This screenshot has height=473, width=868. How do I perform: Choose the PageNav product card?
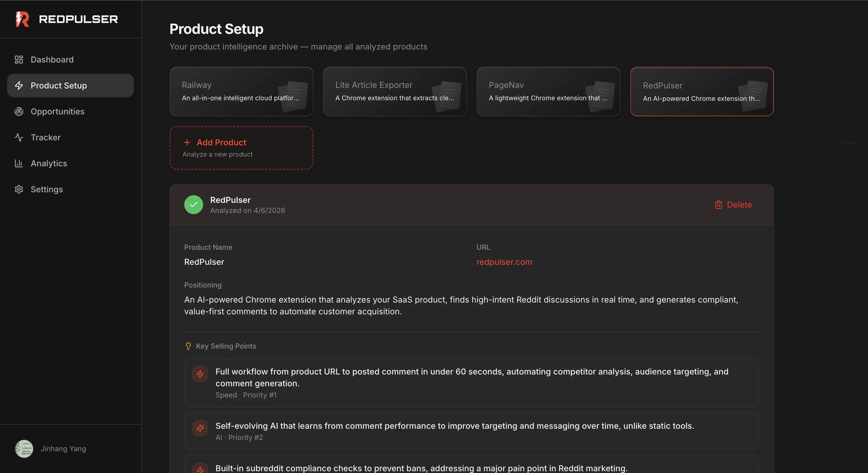(x=548, y=92)
